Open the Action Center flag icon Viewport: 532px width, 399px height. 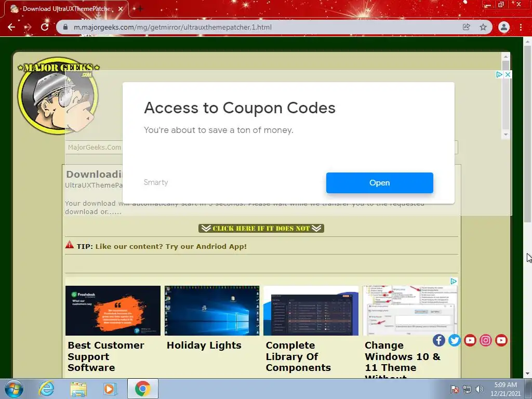point(455,389)
